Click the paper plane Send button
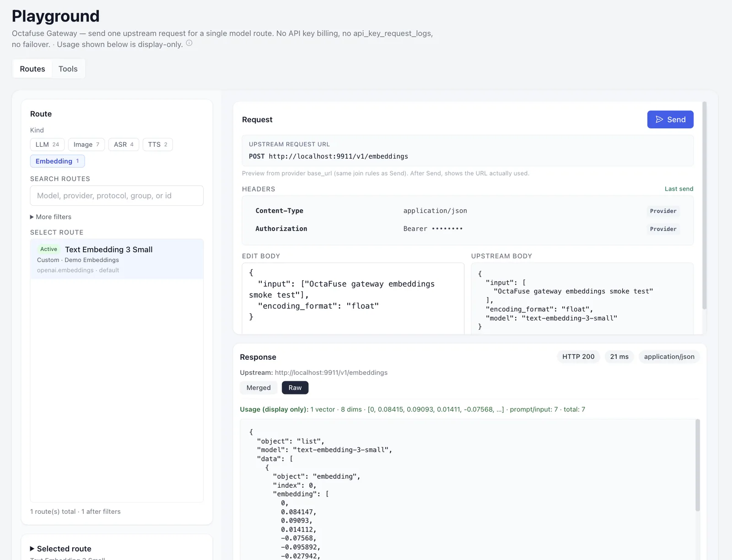 [670, 119]
